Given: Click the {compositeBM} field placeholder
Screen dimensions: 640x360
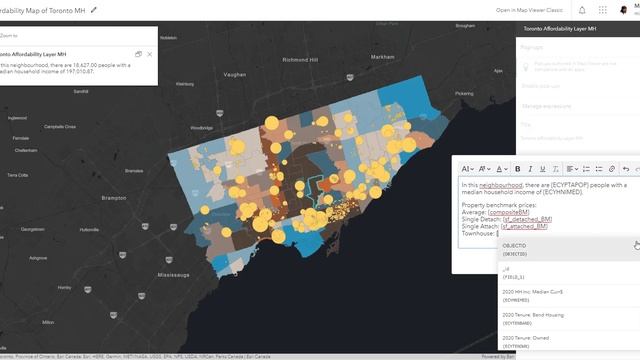Looking at the screenshot, I should [509, 212].
